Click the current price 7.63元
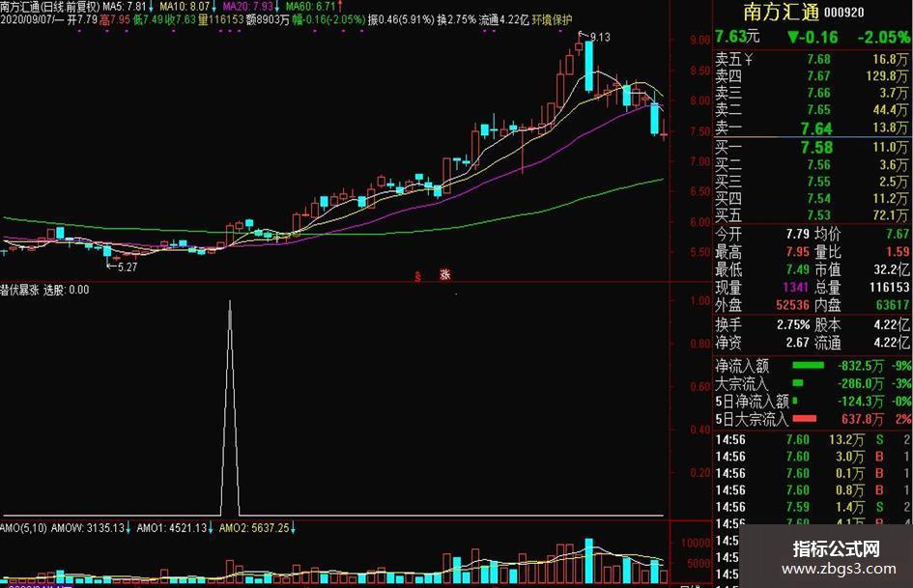Viewport: 913px width, 588px height. point(737,37)
